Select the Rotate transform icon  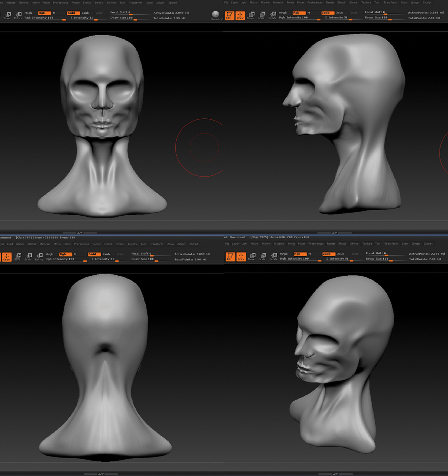pos(273,15)
